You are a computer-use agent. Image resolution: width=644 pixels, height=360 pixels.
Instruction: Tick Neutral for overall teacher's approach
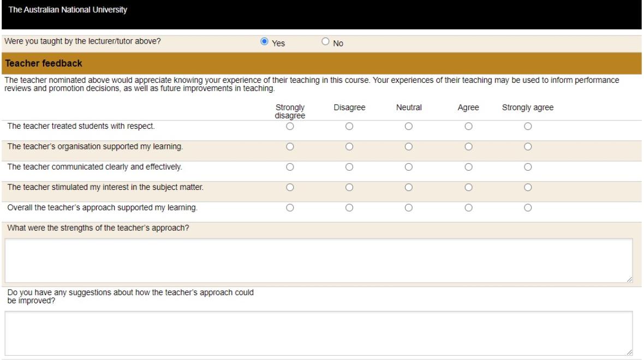pyautogui.click(x=409, y=208)
